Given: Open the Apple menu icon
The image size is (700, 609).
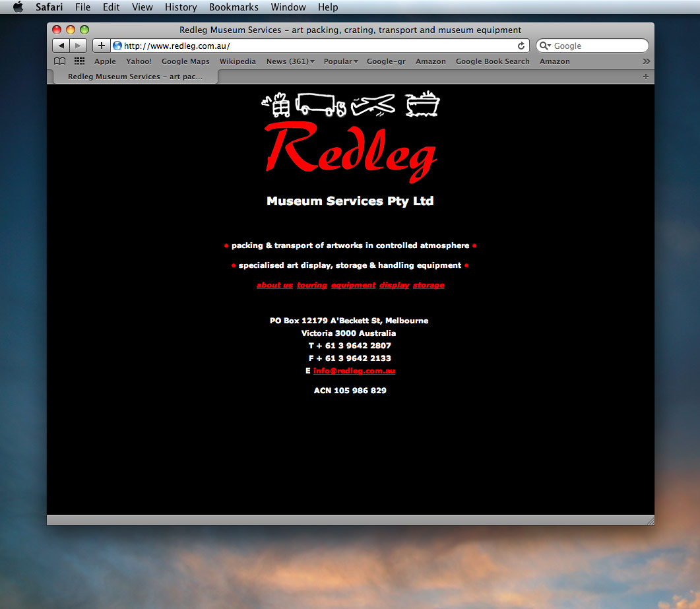Looking at the screenshot, I should click(x=18, y=7).
